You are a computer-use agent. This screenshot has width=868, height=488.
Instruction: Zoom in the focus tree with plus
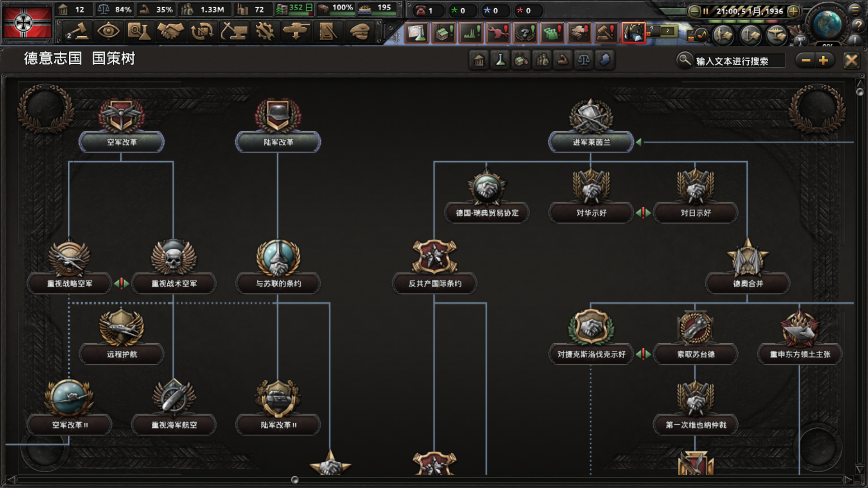tap(823, 60)
